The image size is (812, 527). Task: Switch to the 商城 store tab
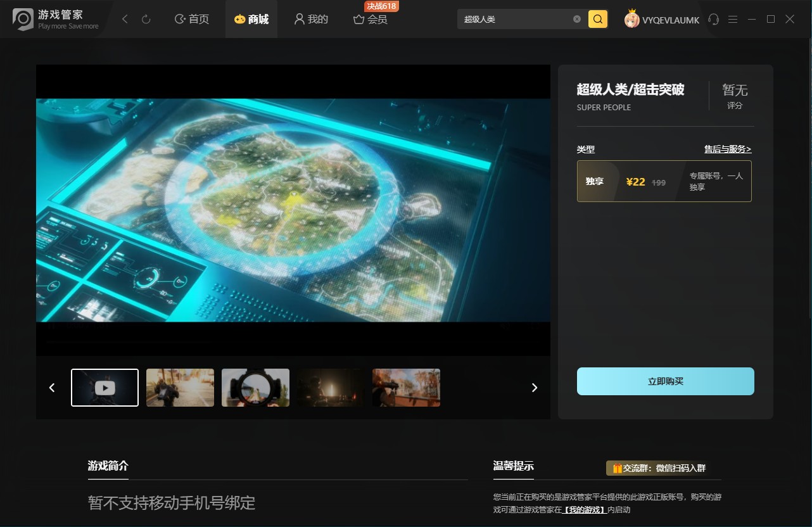pos(251,20)
